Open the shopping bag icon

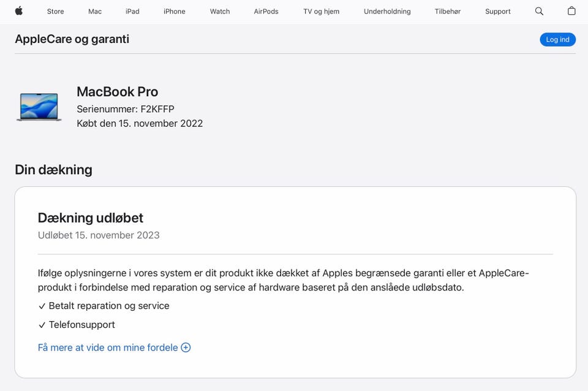pos(571,11)
